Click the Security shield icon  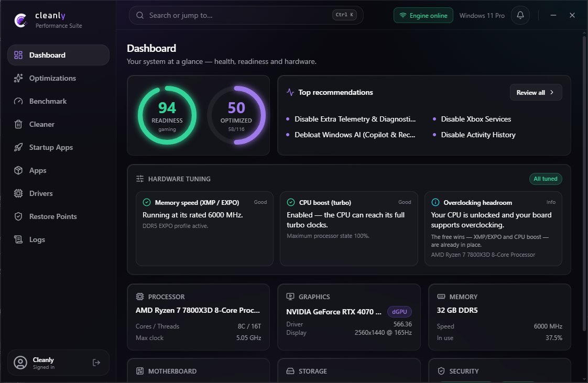[x=441, y=371]
